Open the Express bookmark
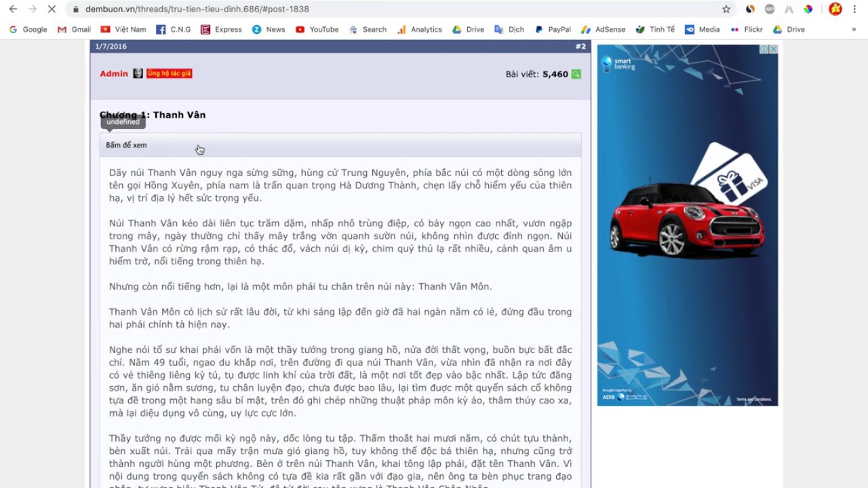The image size is (868, 488). pos(221,30)
